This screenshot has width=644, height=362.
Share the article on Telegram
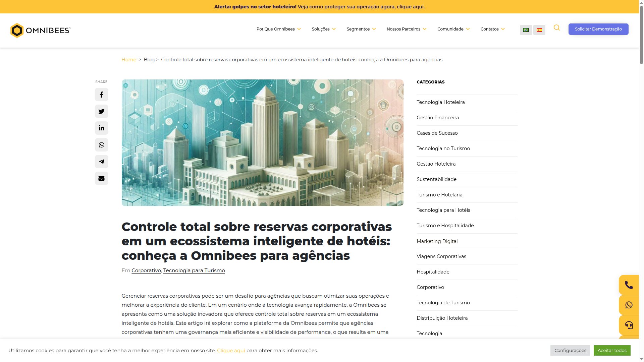coord(101,161)
